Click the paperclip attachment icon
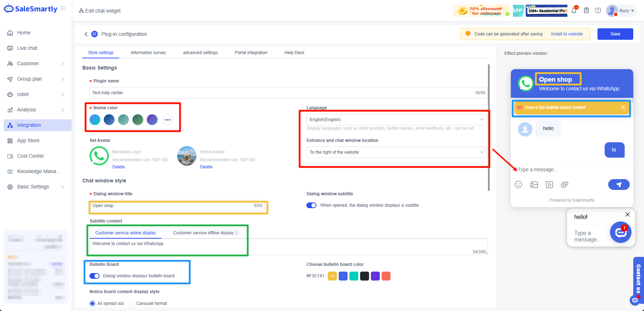Image resolution: width=644 pixels, height=311 pixels. [565, 185]
